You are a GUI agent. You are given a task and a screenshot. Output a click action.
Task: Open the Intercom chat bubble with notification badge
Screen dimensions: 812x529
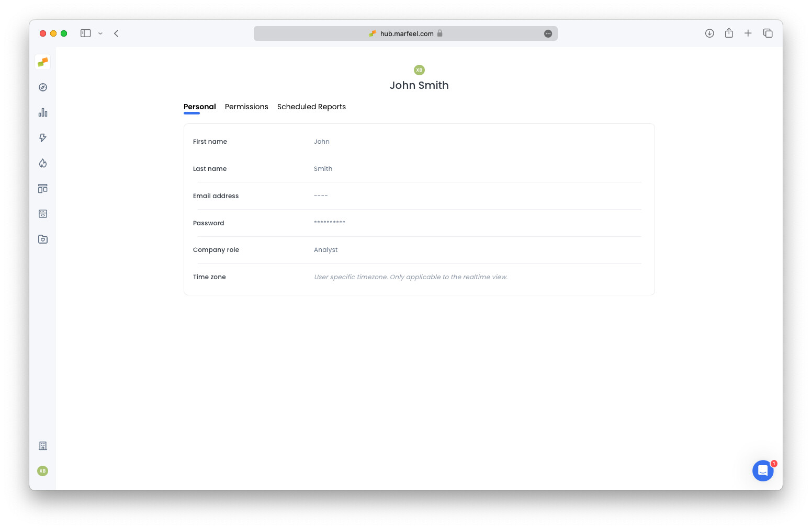763,470
